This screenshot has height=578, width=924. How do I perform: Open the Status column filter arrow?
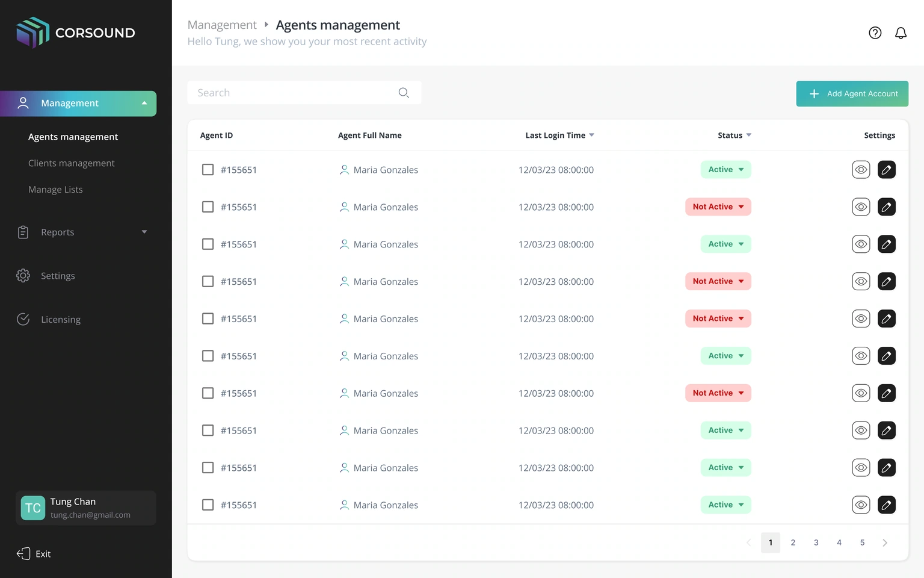coord(749,135)
